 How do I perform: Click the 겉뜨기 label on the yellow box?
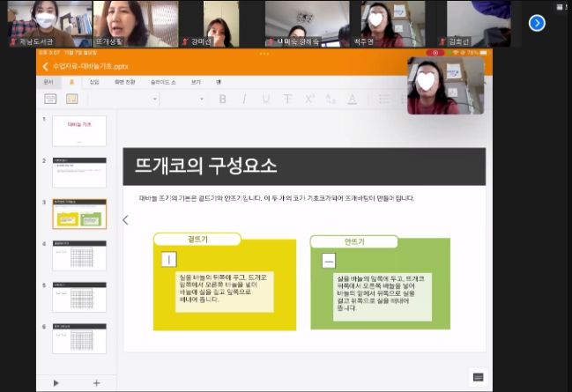(196, 239)
